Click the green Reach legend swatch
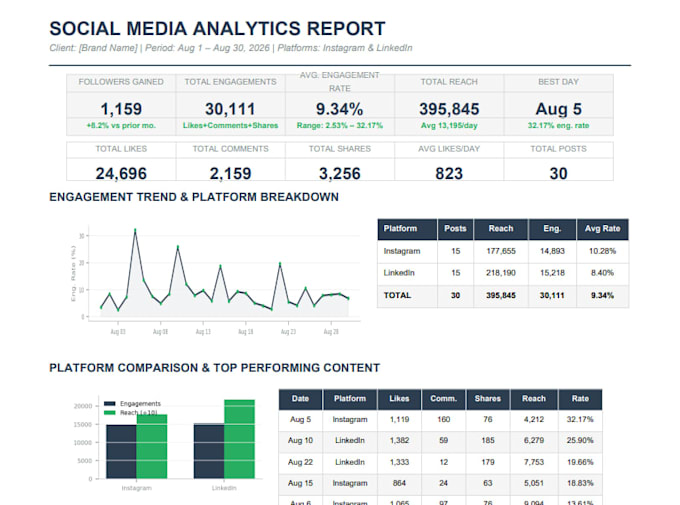Screen dimensions: 680x505 tap(110, 413)
